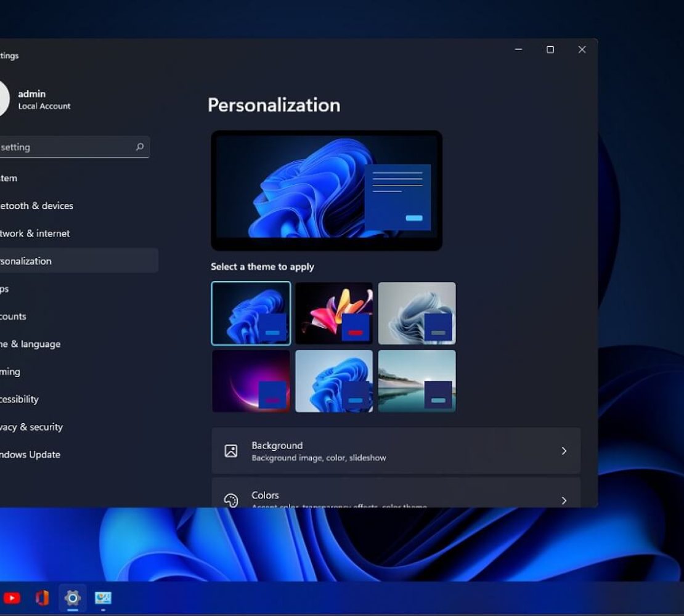Open Windows Update
The height and width of the screenshot is (616, 684).
coord(30,455)
